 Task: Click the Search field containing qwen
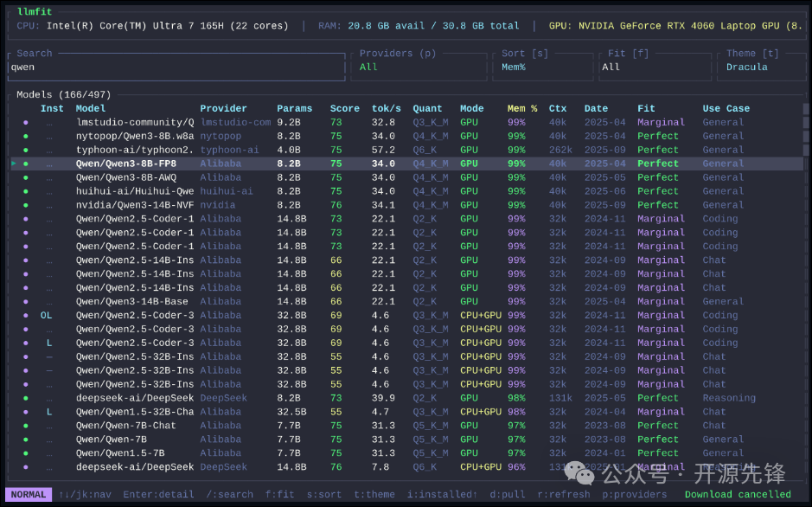pos(173,67)
